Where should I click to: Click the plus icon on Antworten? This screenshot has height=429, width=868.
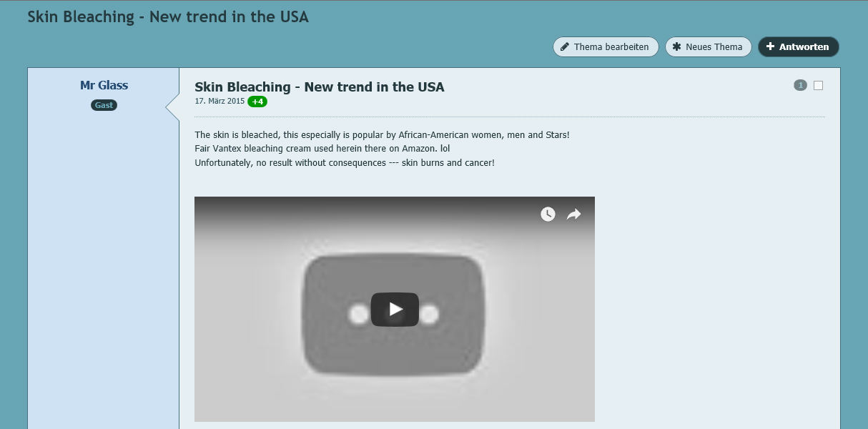point(770,47)
